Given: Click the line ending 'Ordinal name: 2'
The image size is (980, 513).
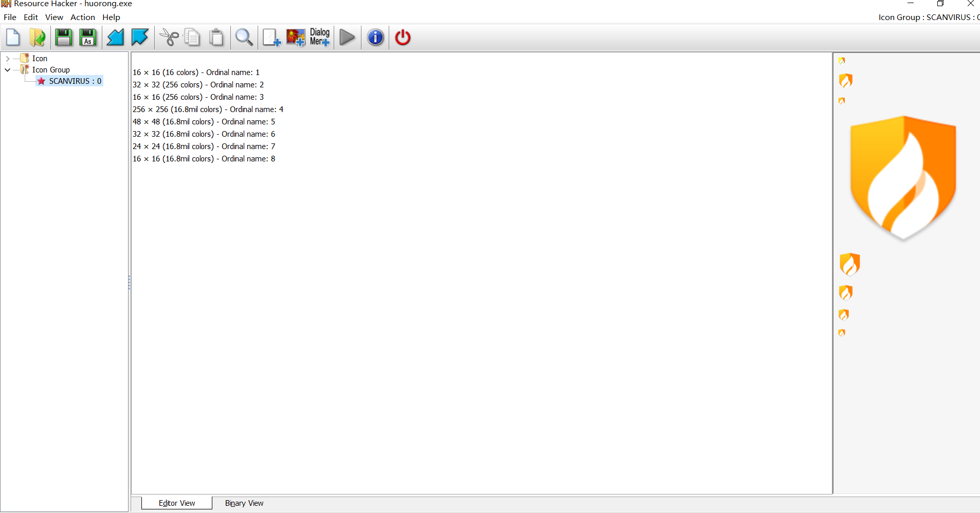Looking at the screenshot, I should coord(198,85).
